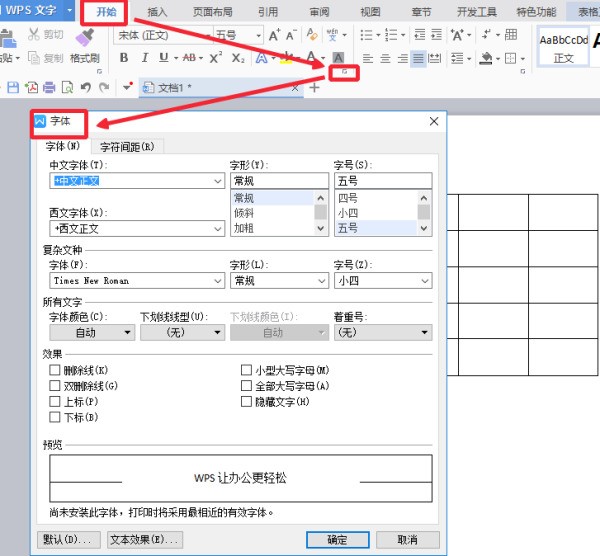600x556 pixels.
Task: Click bulleted list icon
Action: (366, 35)
